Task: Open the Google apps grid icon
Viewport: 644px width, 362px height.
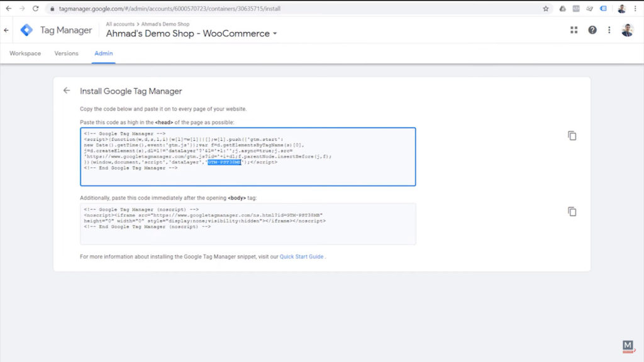Action: (574, 30)
